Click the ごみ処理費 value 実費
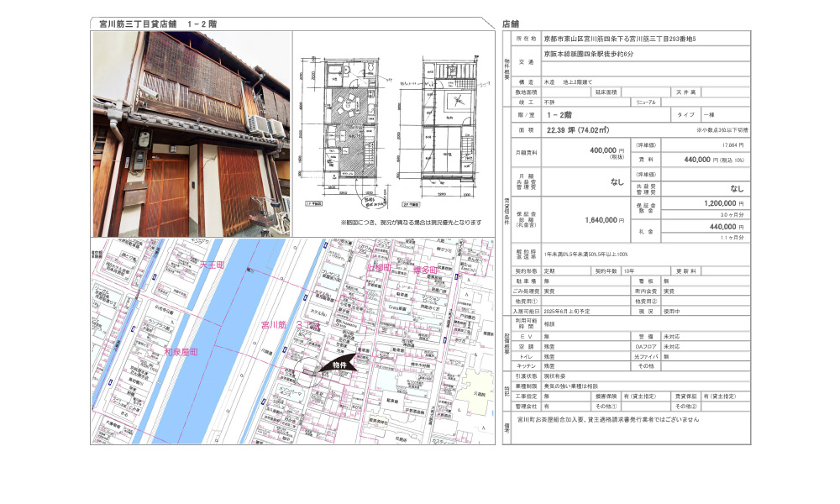 pos(549,291)
